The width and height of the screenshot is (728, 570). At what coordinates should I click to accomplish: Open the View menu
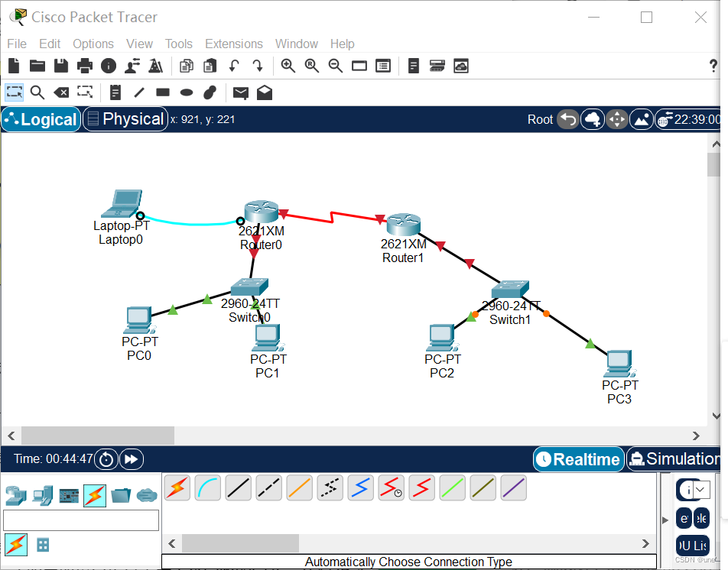(139, 44)
